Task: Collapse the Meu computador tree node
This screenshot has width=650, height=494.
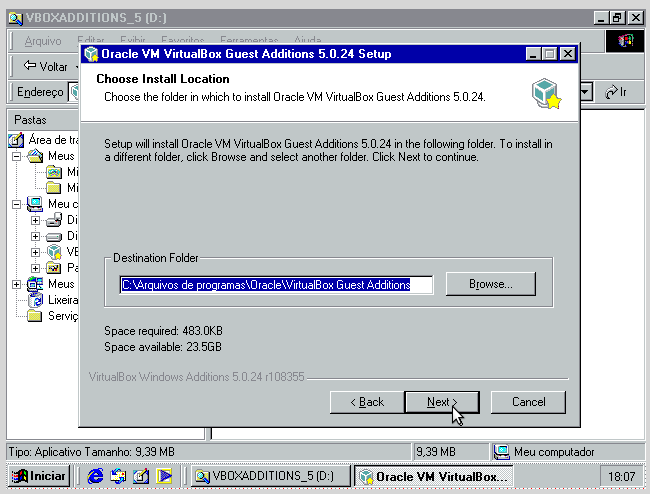Action: point(16,204)
